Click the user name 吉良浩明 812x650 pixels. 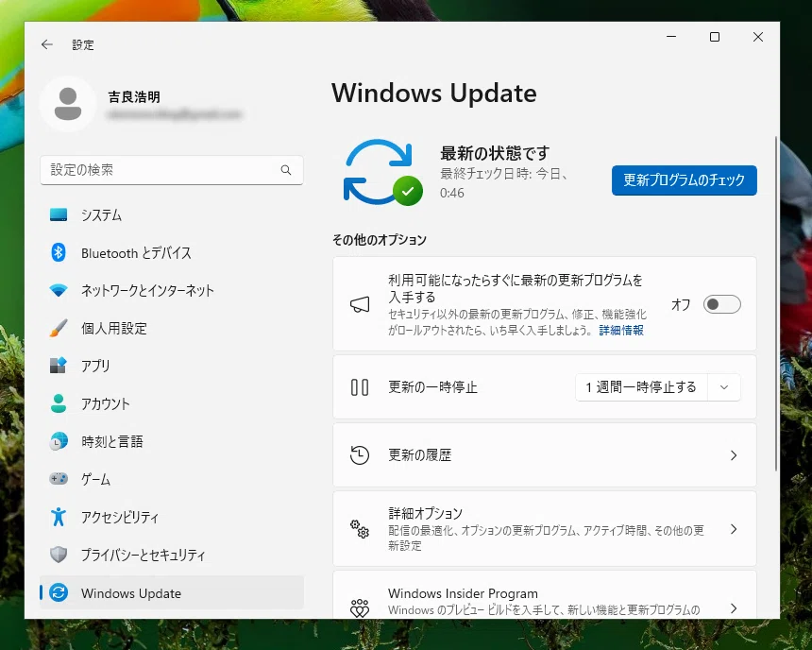tap(134, 96)
